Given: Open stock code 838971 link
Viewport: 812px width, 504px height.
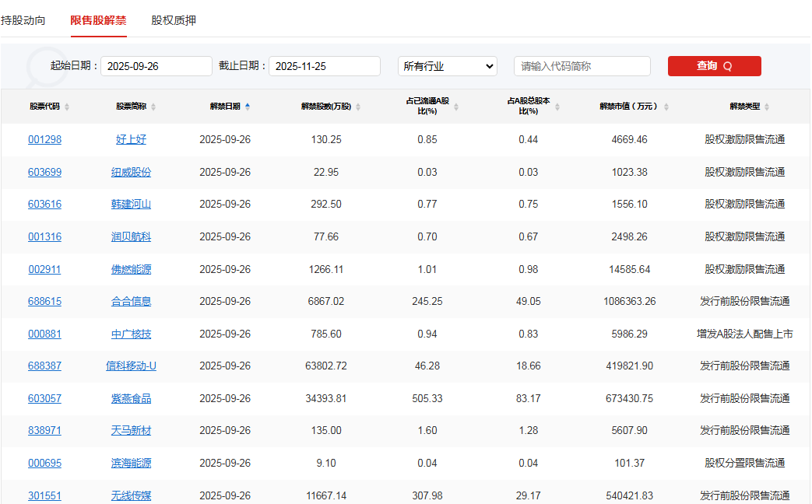Looking at the screenshot, I should coord(44,431).
